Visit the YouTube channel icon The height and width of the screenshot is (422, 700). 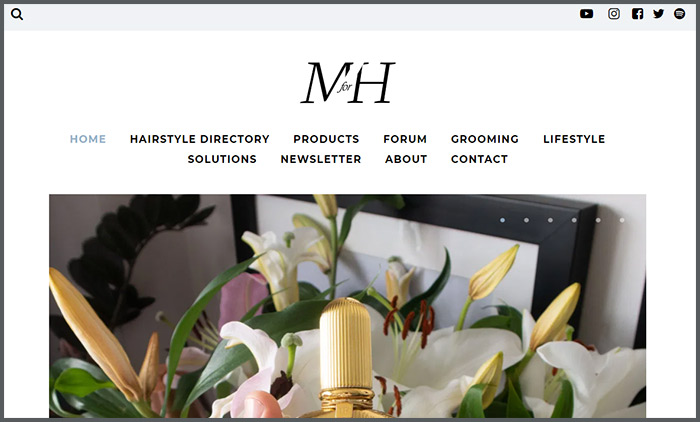click(586, 14)
